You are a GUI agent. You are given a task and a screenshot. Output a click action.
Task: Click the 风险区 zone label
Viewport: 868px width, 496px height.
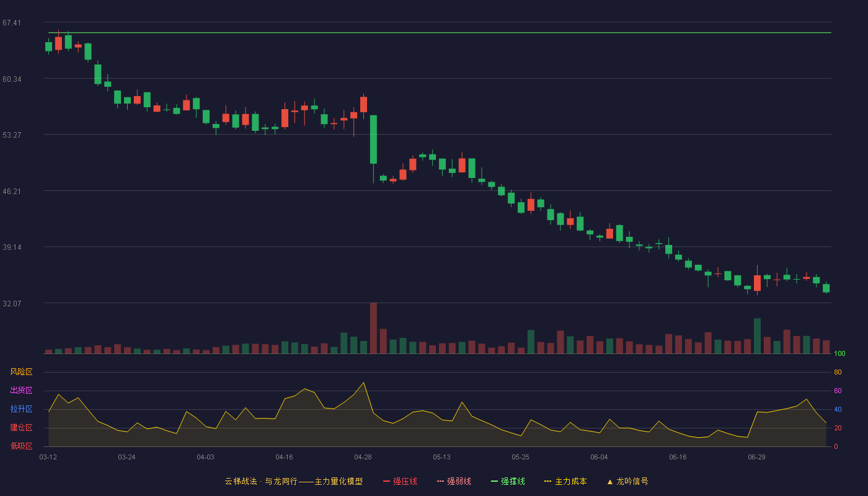pyautogui.click(x=21, y=372)
